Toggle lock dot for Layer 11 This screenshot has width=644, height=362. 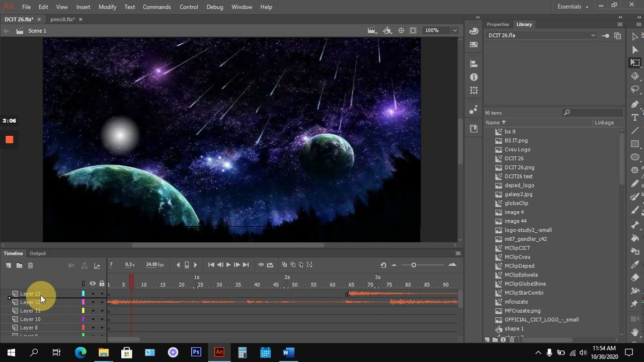coord(102,311)
